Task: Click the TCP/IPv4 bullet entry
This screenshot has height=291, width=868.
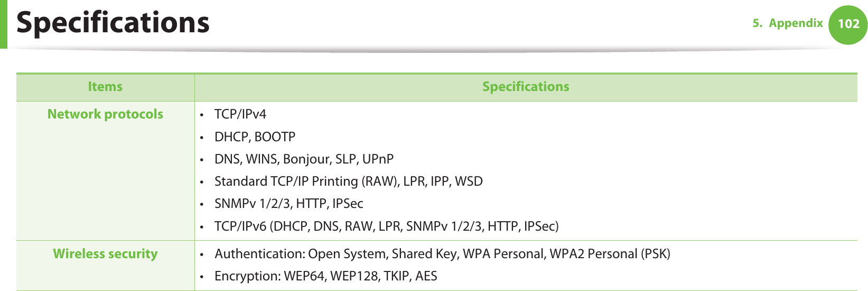Action: pos(240,114)
